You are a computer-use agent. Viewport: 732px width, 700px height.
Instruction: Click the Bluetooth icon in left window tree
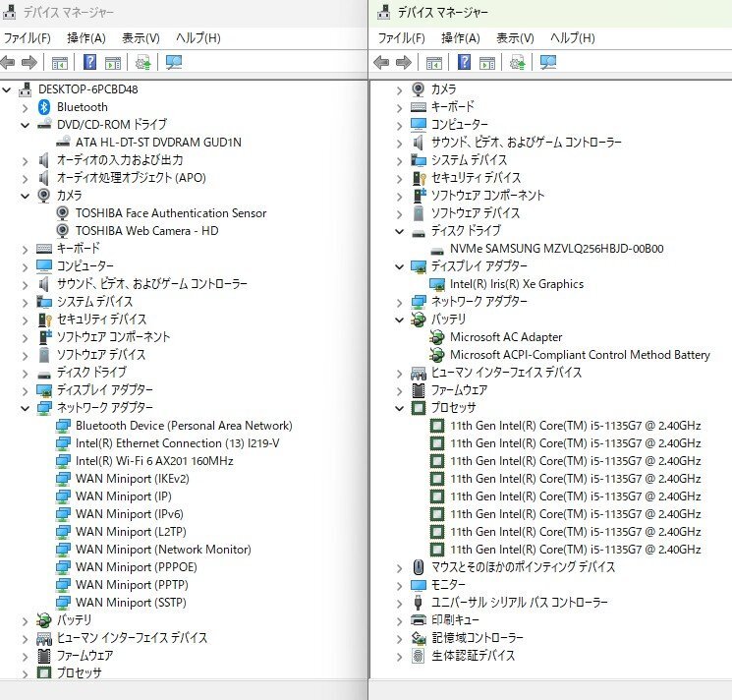pyautogui.click(x=44, y=107)
